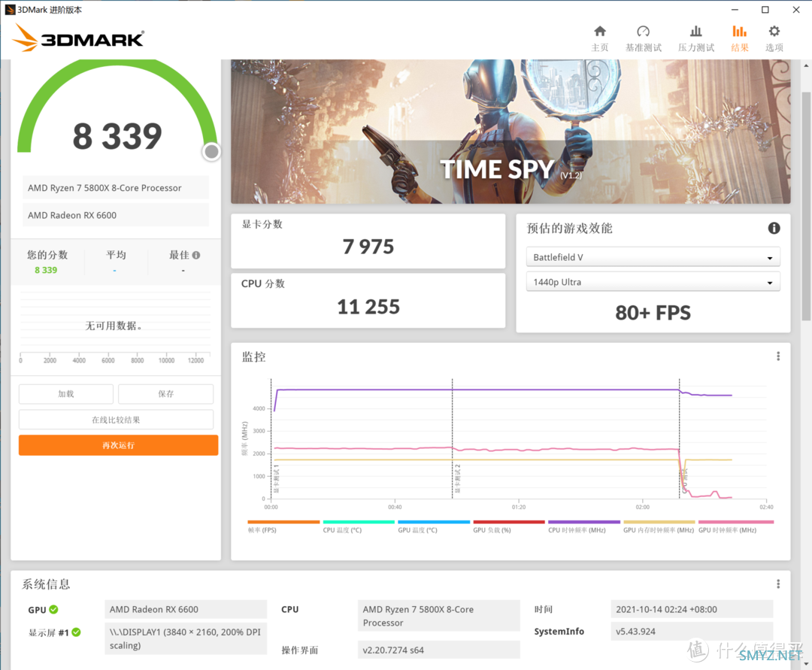This screenshot has width=812, height=670.
Task: Click the DISPLAY1 3840 × 2160 field
Action: click(186, 639)
